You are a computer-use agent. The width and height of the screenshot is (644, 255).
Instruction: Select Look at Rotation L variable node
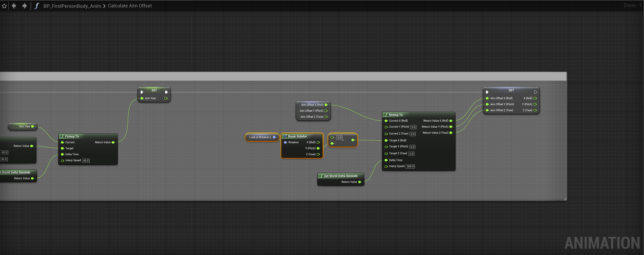point(260,137)
